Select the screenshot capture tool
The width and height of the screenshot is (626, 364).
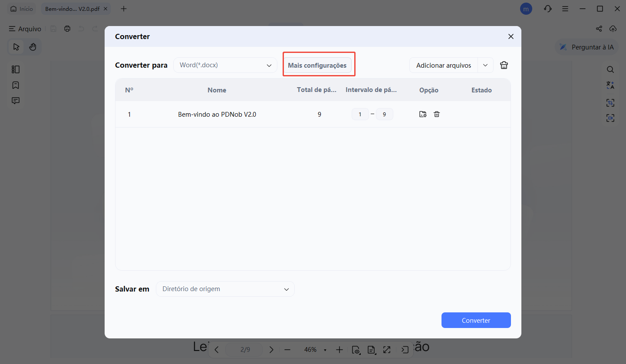click(x=610, y=102)
